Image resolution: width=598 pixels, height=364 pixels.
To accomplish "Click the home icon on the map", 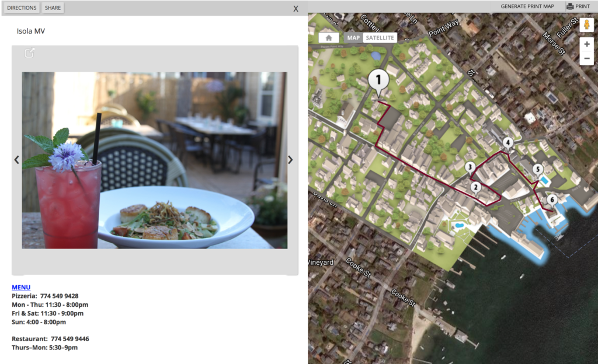I will click(328, 38).
